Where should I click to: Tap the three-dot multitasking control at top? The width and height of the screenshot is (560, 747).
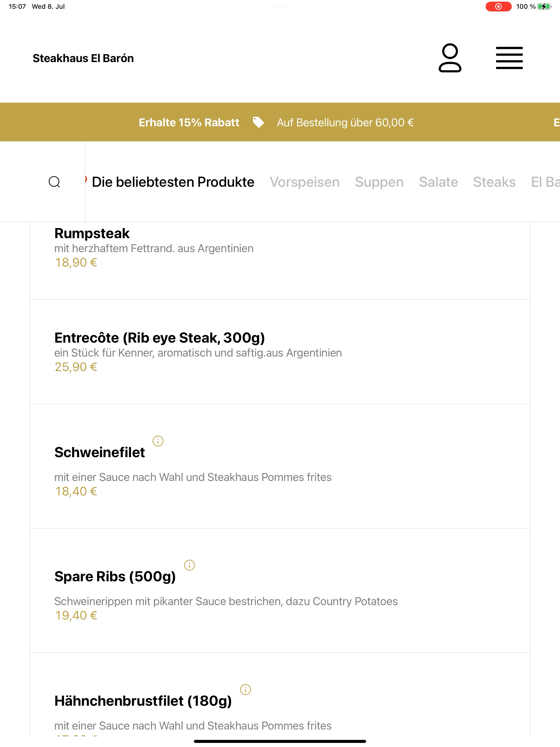point(280,6)
